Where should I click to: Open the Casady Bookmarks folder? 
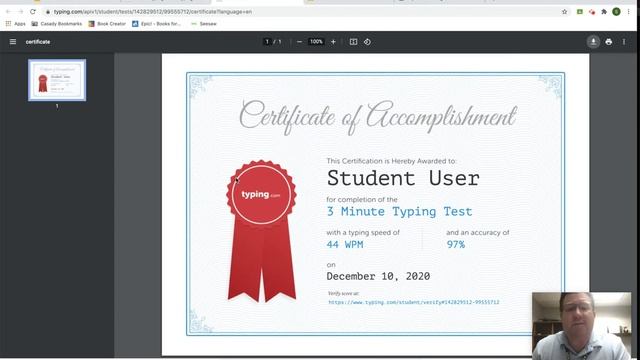(x=57, y=24)
